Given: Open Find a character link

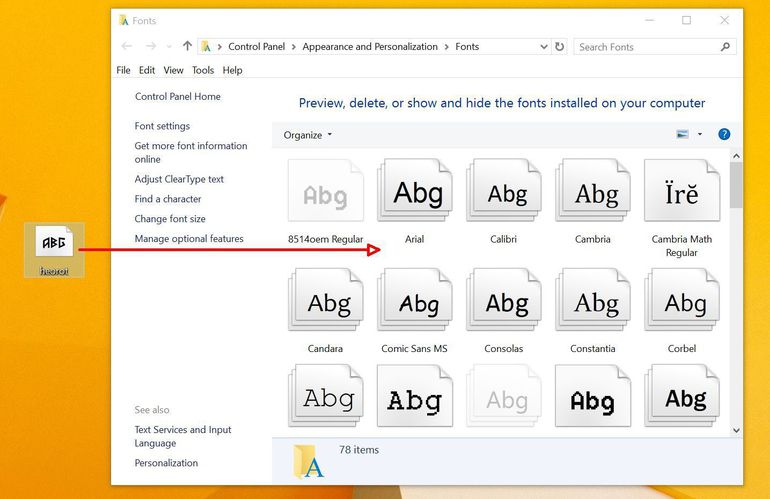Looking at the screenshot, I should point(168,199).
